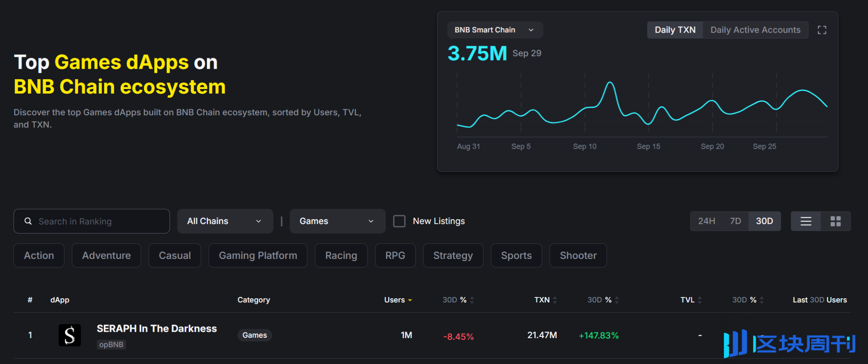This screenshot has width=868, height=364.
Task: Click the 21.47M TXN value
Action: click(542, 335)
